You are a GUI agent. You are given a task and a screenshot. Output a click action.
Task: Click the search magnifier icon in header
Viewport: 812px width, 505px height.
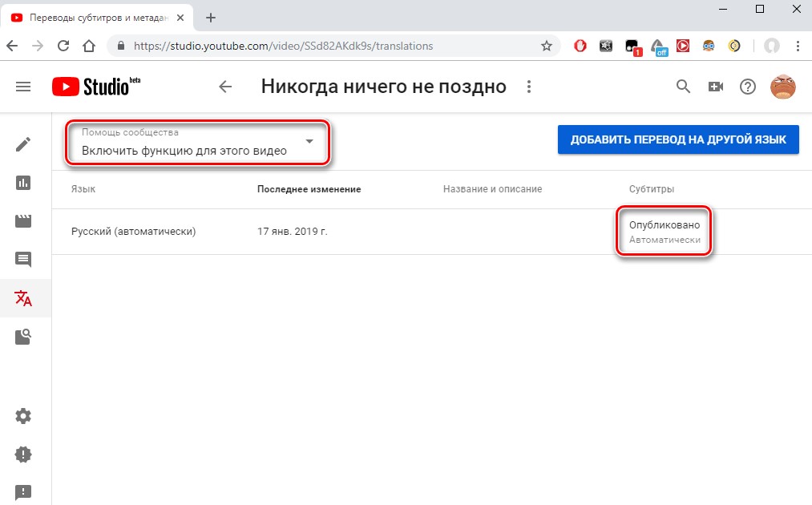(683, 87)
